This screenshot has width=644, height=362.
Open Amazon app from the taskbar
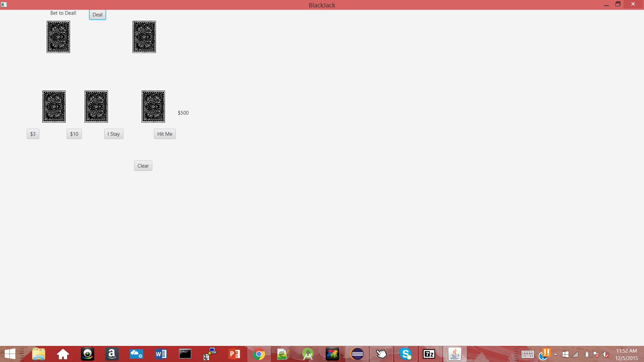112,354
